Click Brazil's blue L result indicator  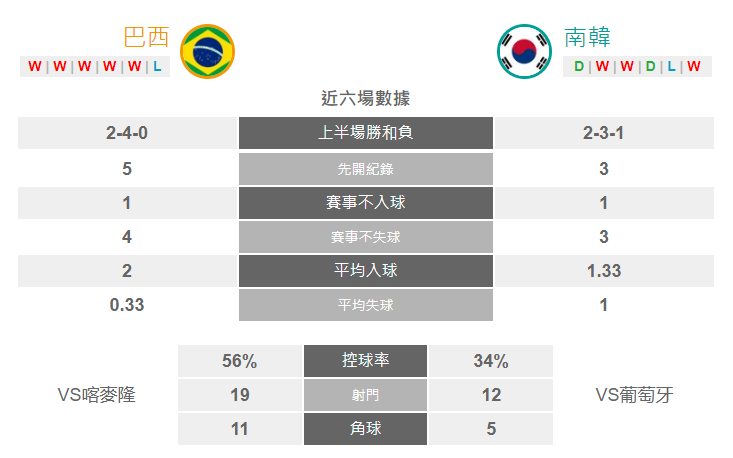click(x=158, y=66)
